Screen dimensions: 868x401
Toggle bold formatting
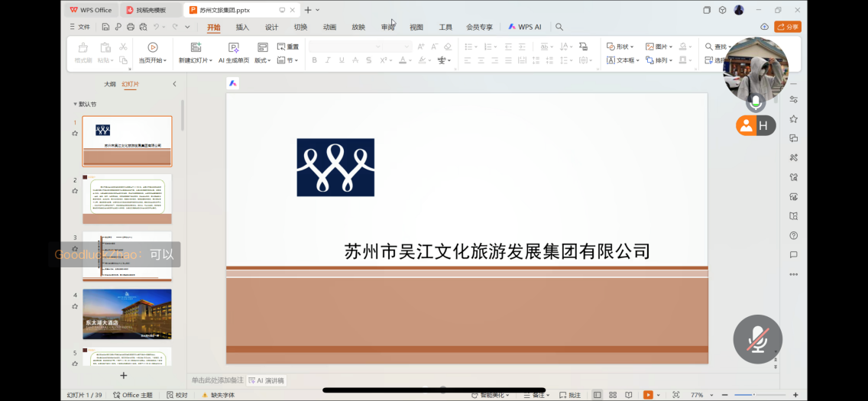[x=315, y=60]
